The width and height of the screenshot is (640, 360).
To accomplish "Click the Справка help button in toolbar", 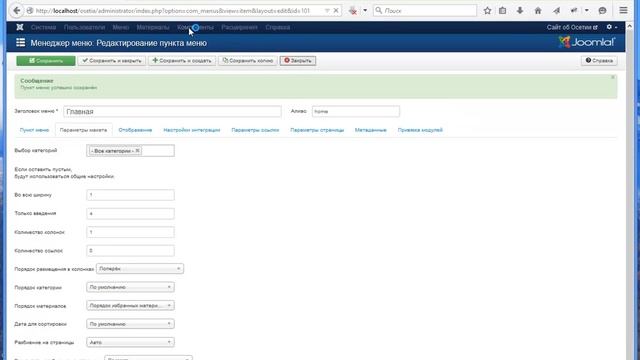I will [x=599, y=61].
